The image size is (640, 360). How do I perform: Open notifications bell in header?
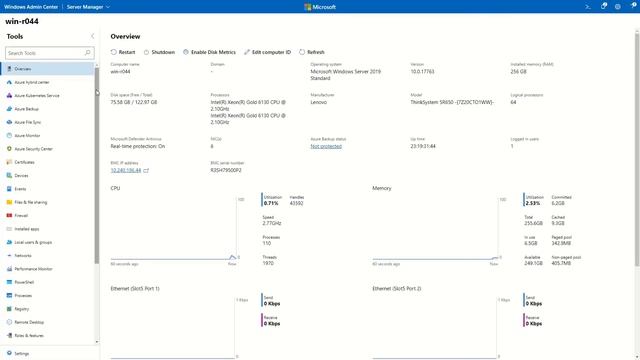coord(604,6)
